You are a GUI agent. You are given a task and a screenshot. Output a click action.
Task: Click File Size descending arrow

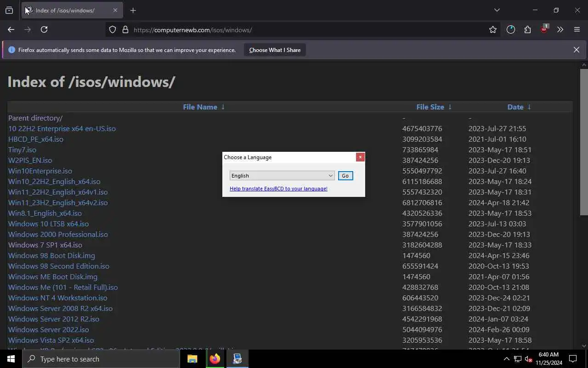(450, 107)
